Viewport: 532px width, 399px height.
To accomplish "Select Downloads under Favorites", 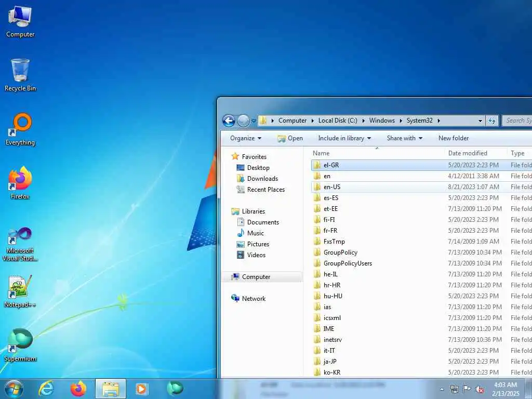I will click(262, 179).
